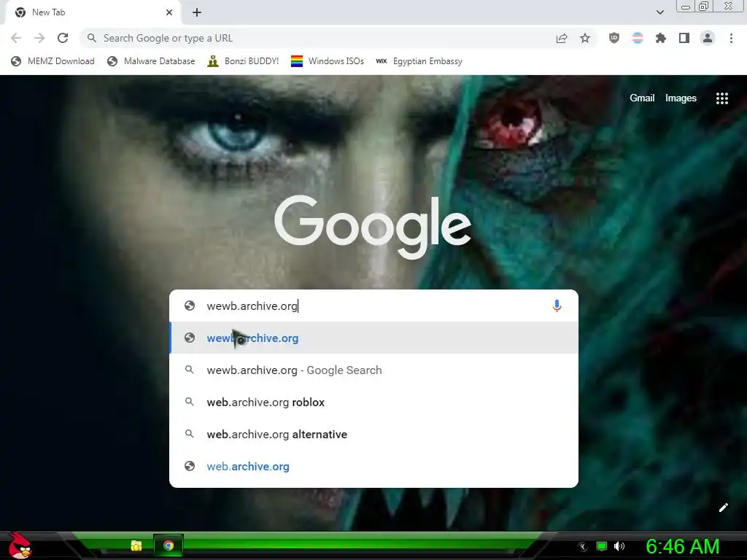Open the volume speaker tray icon
This screenshot has width=747, height=560.
pyautogui.click(x=619, y=546)
